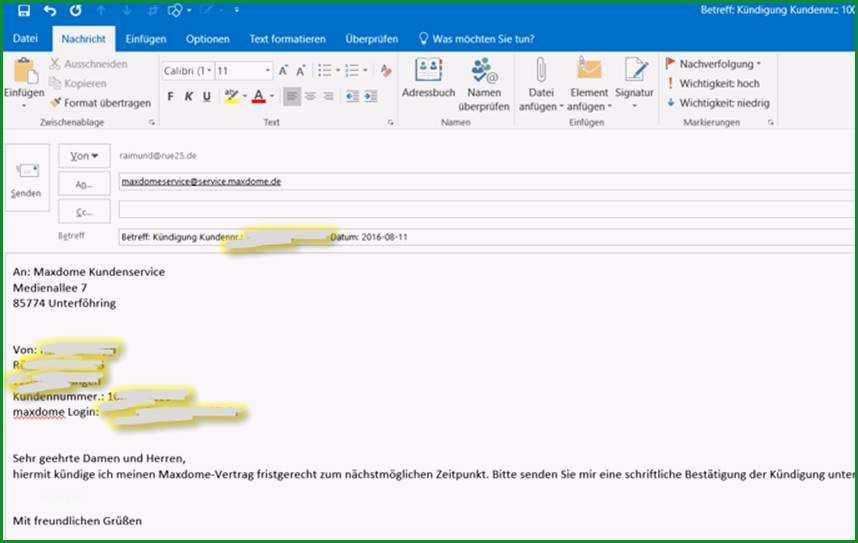The height and width of the screenshot is (543, 858).
Task: Click the Cc... button
Action: tap(84, 212)
